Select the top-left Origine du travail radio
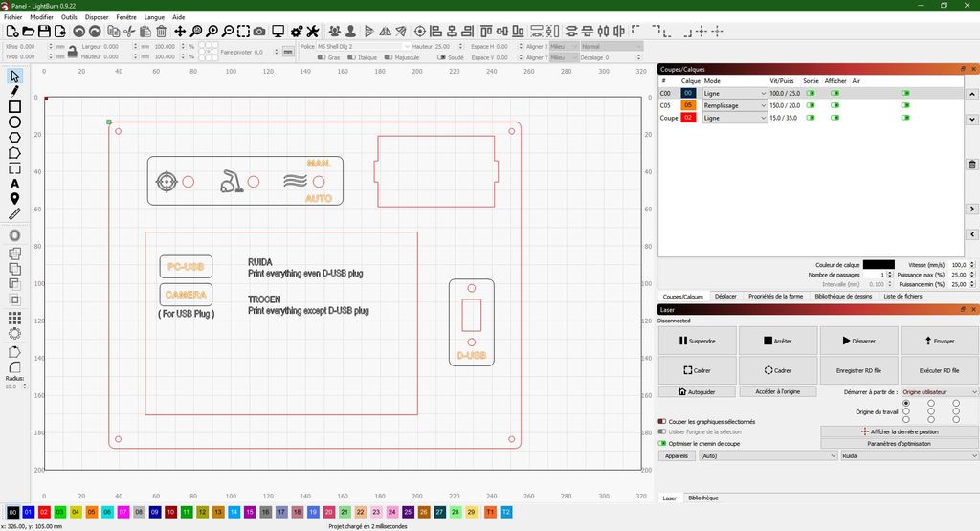Image resolution: width=980 pixels, height=531 pixels. (x=906, y=404)
